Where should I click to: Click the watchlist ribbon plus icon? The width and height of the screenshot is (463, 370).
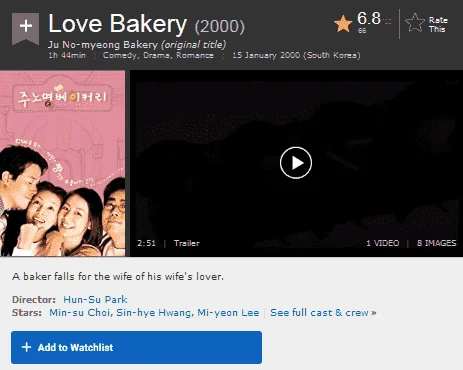tap(25, 28)
